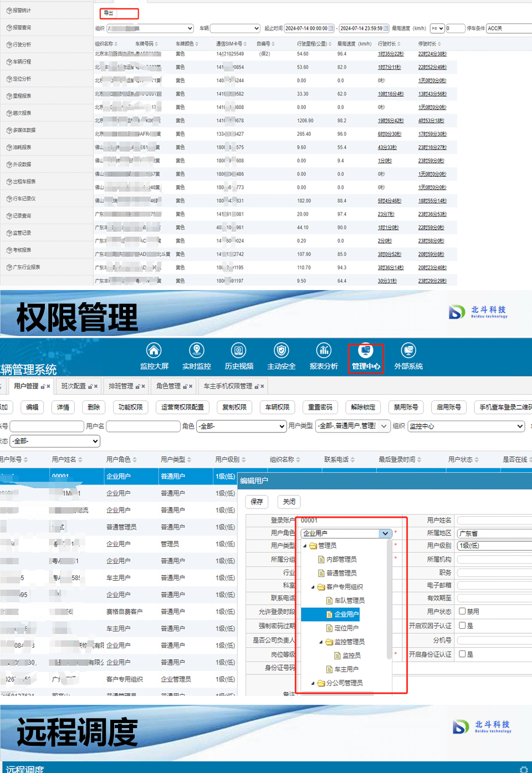
Task: Open the 历史视频 icon
Action: (239, 351)
